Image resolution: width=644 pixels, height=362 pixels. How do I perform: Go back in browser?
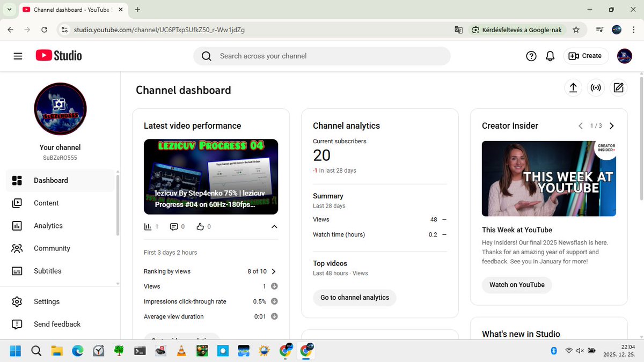tap(11, 30)
